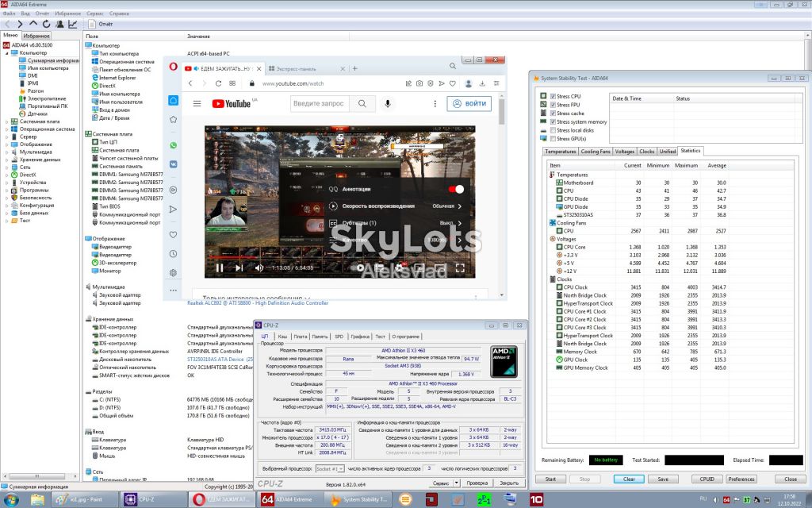Click the YouTube video progress bar
The image size is (812, 508).
339,257
